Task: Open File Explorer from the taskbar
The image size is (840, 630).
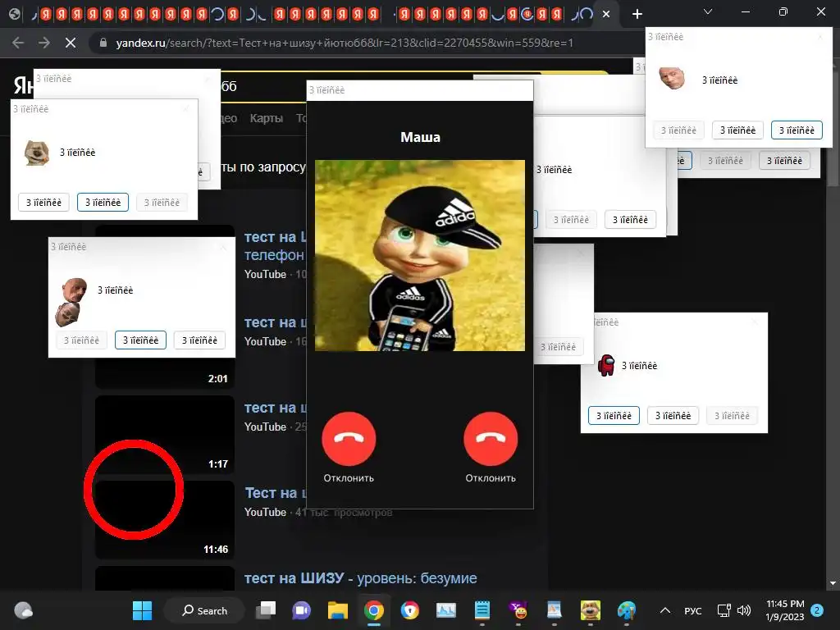Action: (337, 610)
